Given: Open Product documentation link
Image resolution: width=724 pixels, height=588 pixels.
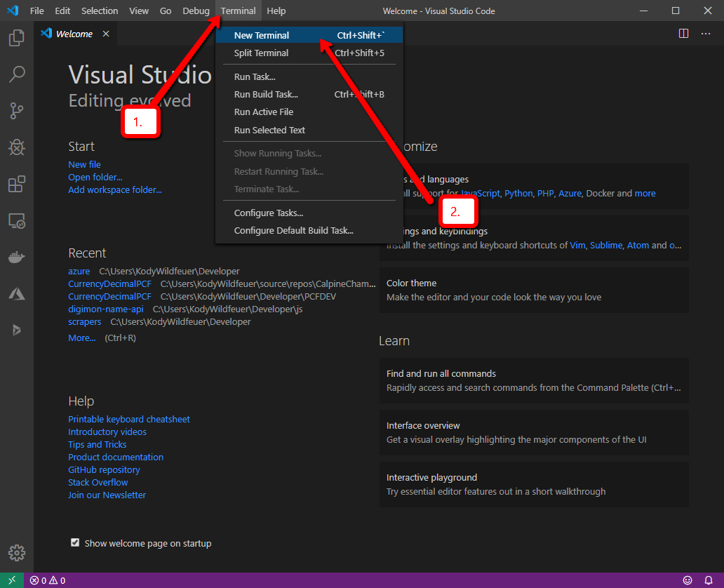Looking at the screenshot, I should point(116,457).
